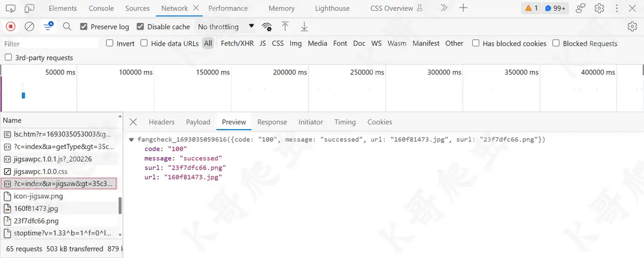Import HAR file with upload arrow
This screenshot has height=258, width=644.
coord(285,27)
